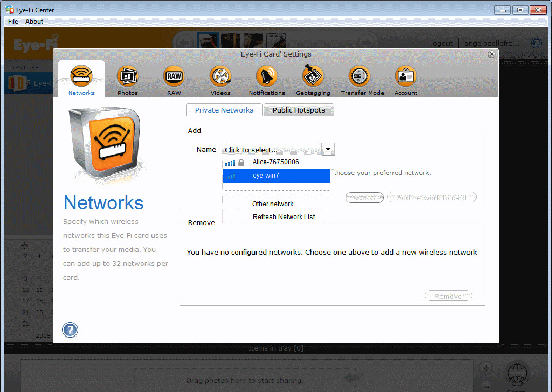This screenshot has width=552, height=392.
Task: Click the Cancel button
Action: coord(365,198)
